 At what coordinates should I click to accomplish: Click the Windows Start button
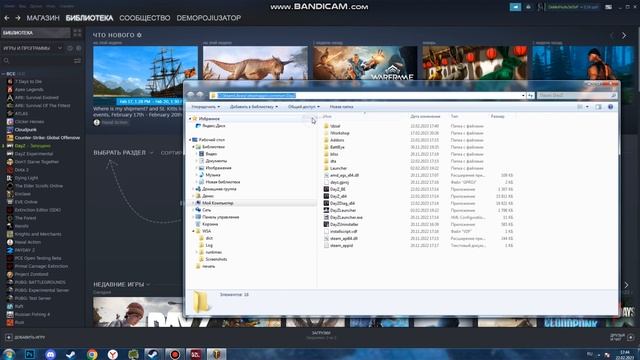coord(9,354)
